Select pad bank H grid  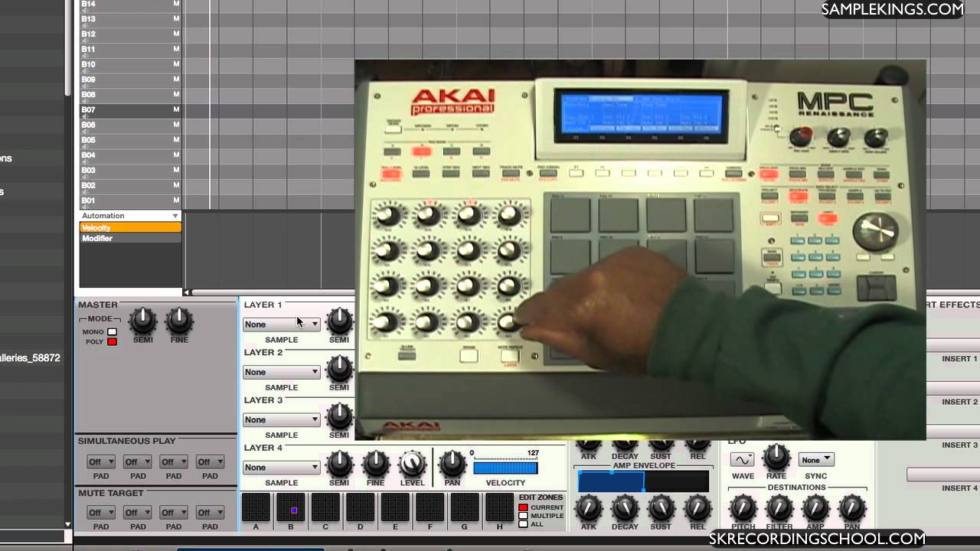(500, 507)
